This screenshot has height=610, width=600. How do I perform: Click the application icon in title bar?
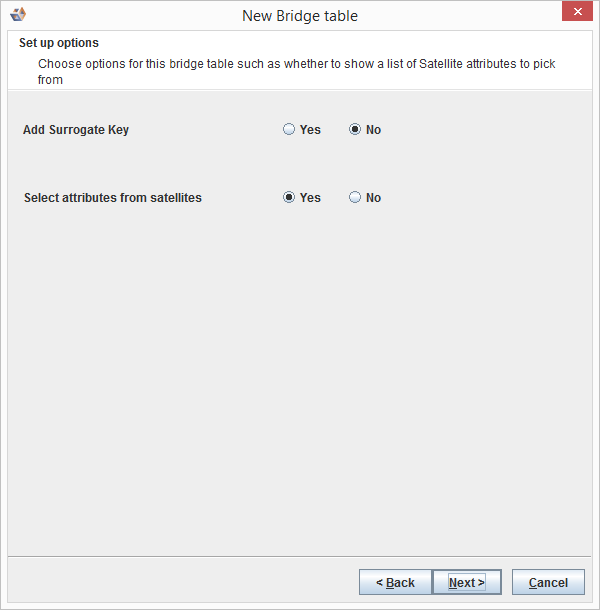(x=17, y=15)
